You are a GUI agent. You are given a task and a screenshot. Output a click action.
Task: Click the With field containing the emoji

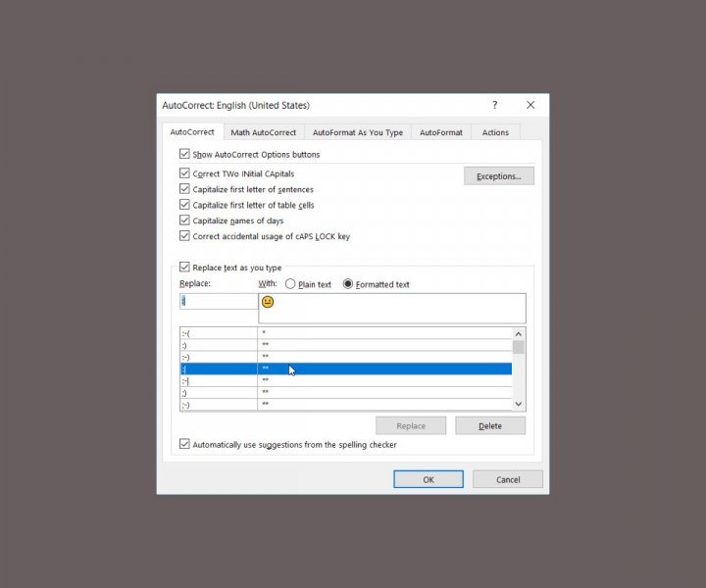[x=391, y=308]
